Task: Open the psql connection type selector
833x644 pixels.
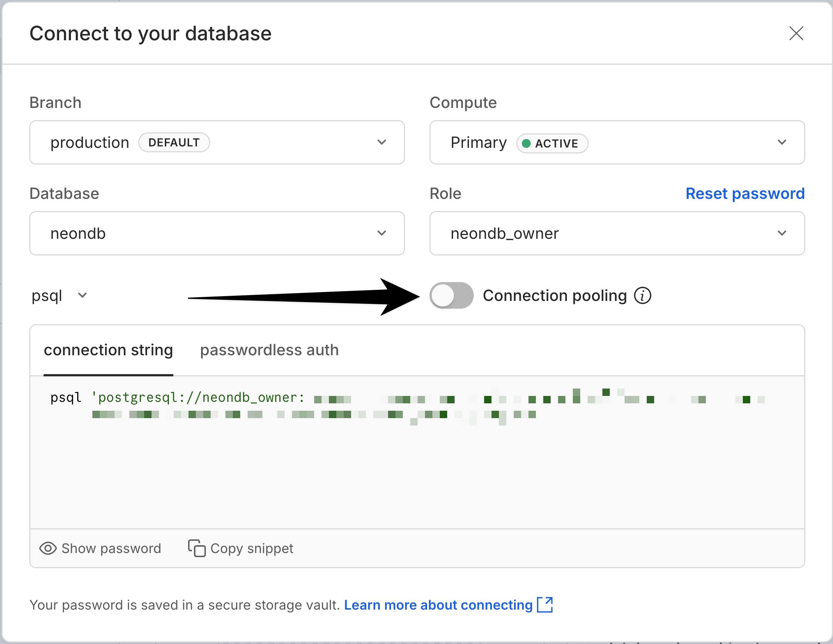Action: [59, 295]
